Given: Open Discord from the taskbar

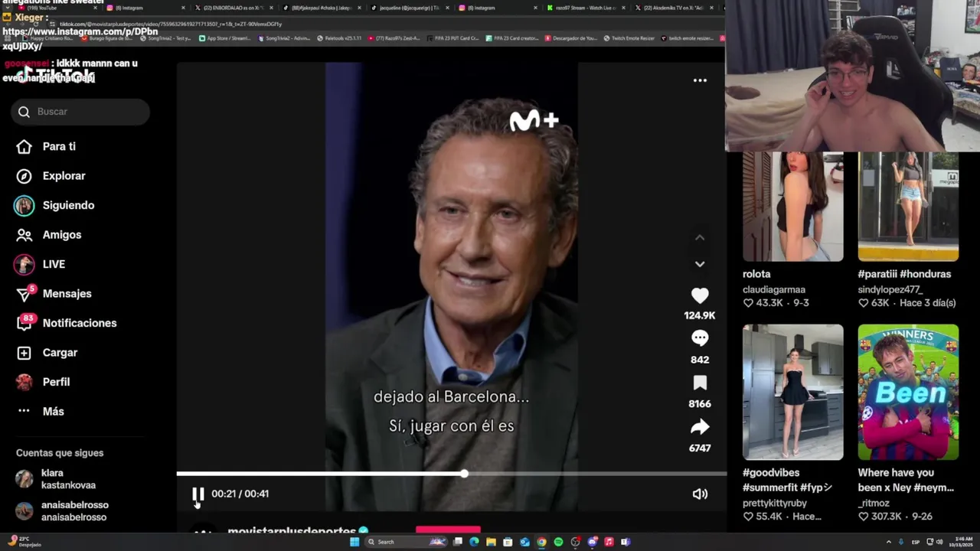Looking at the screenshot, I should click(593, 542).
